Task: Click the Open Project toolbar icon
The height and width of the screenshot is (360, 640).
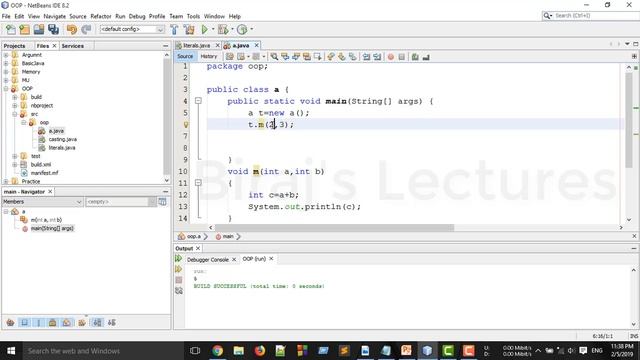Action: point(39,29)
